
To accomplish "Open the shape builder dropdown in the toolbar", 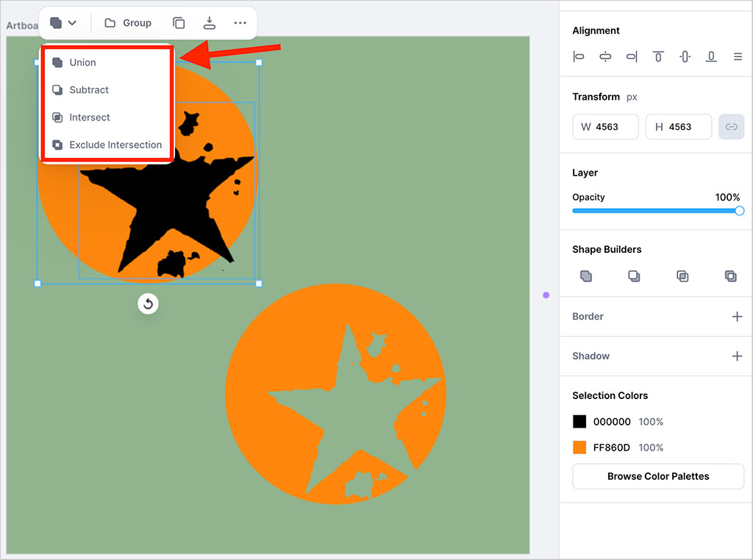I will [x=63, y=23].
